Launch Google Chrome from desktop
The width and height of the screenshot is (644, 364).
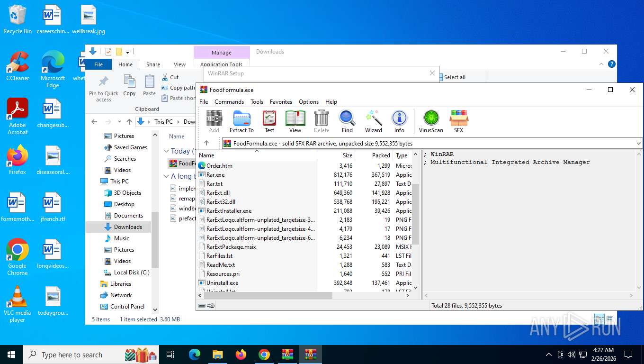point(18,257)
